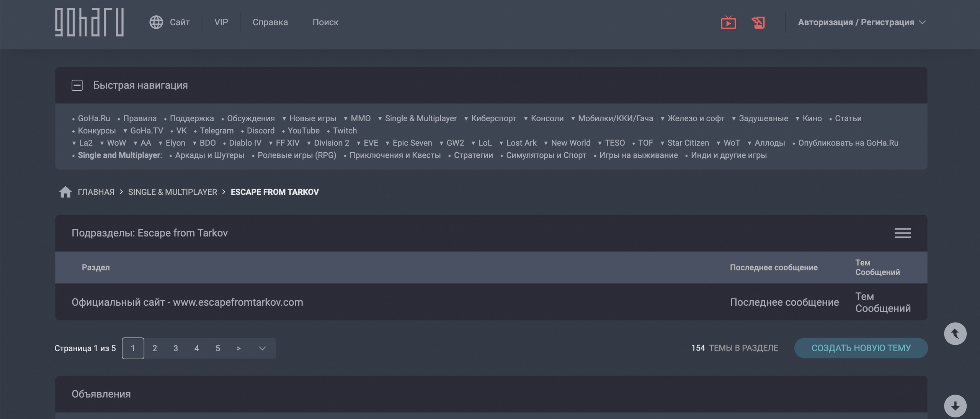Click СОЗДАТЬ НОВУЮ ТЕМУ button
Viewport: 980px width, 419px height.
coord(861,348)
